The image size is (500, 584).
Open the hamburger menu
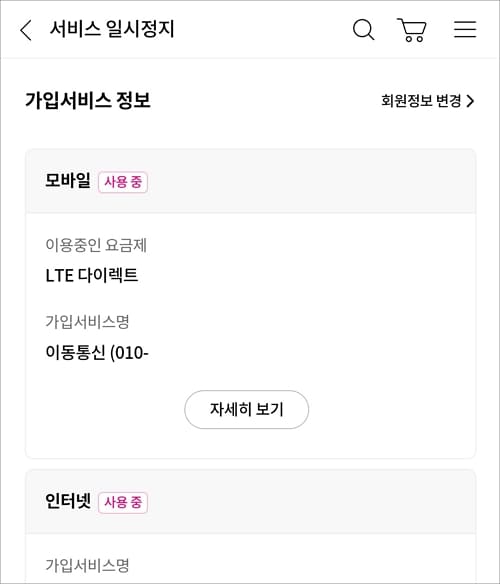465,29
